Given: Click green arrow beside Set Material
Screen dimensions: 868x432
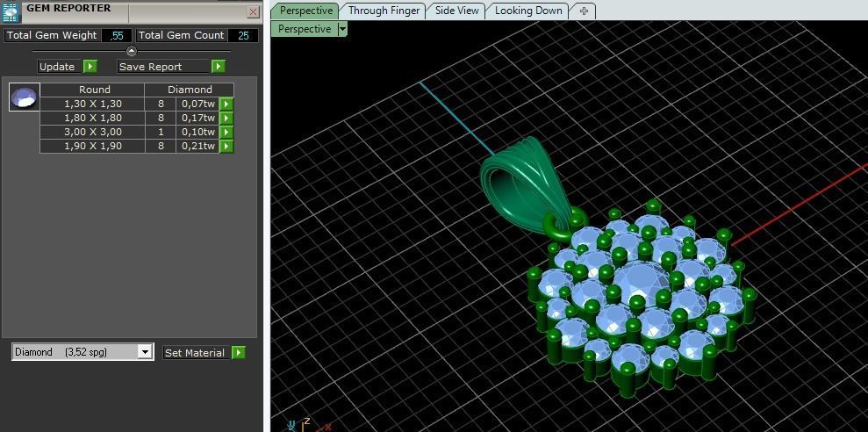Looking at the screenshot, I should pos(239,353).
